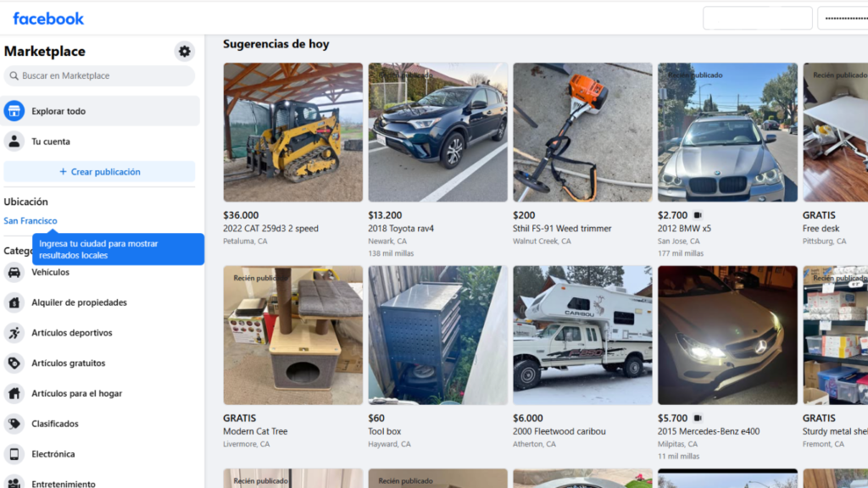Screen dimensions: 868x488
Task: Open the Free desk listing photo
Action: point(835,132)
